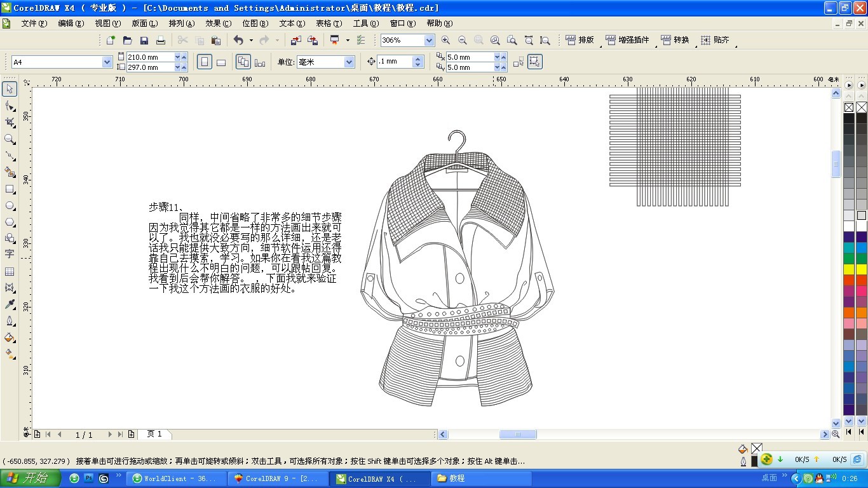
Task: Click the 增强插件 toolbar button
Action: 627,40
